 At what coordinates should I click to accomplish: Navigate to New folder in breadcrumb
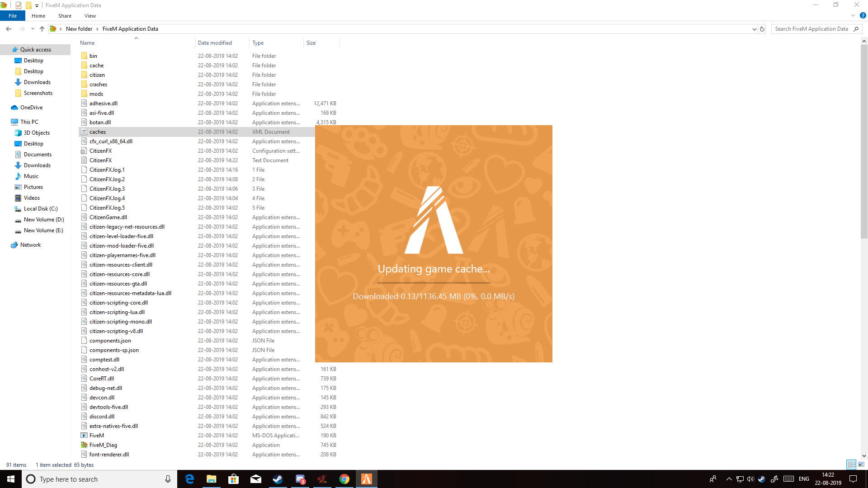[x=79, y=29]
